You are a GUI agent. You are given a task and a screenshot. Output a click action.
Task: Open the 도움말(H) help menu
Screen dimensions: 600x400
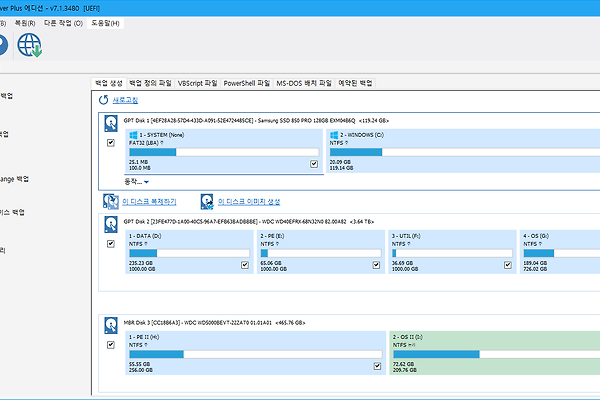pos(105,22)
